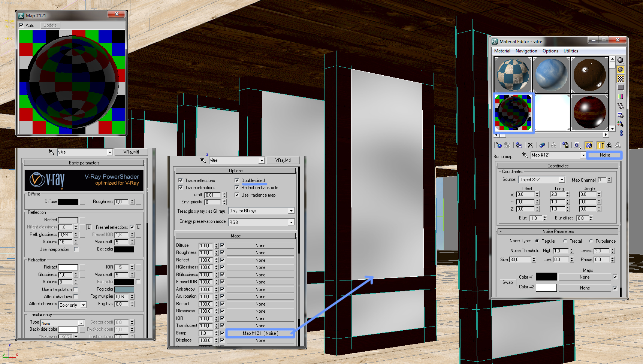Click the Reset Map X icon

(530, 145)
